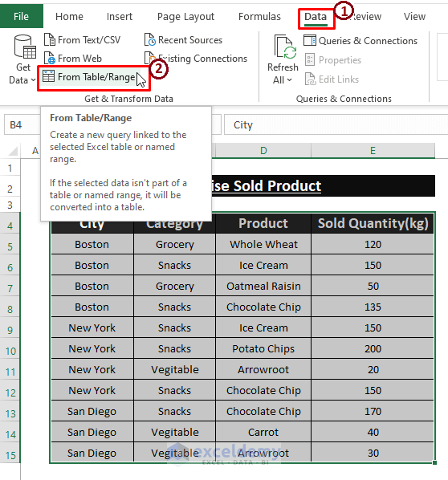
Task: Click Grocery cell in row 7
Action: 174,286
